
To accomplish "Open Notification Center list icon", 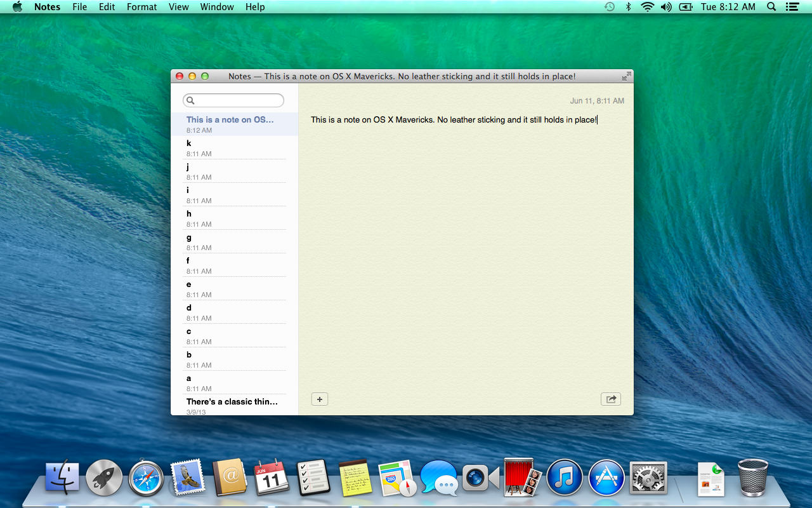I will click(792, 7).
